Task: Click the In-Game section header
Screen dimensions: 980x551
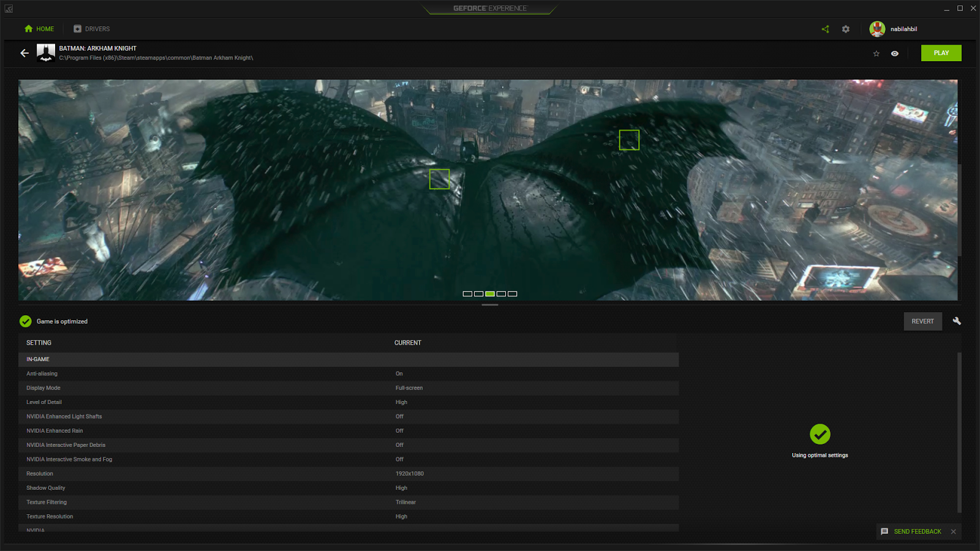Action: 349,359
